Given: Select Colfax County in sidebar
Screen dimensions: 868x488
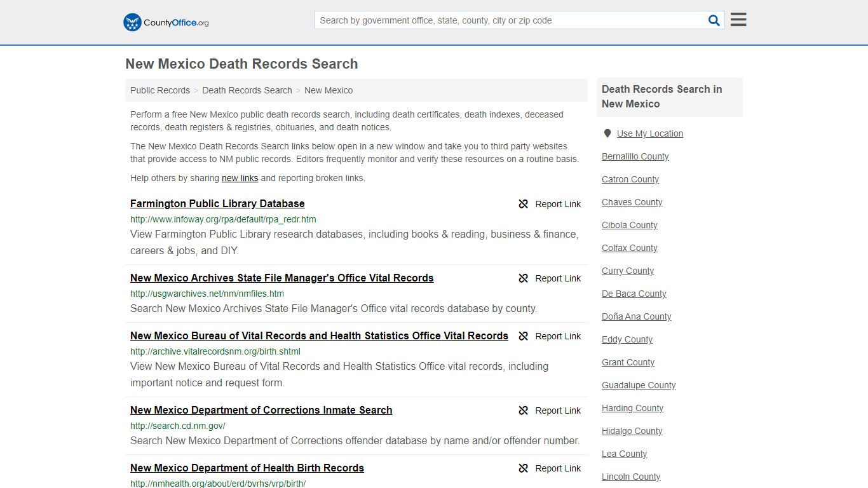Looking at the screenshot, I should pos(630,248).
